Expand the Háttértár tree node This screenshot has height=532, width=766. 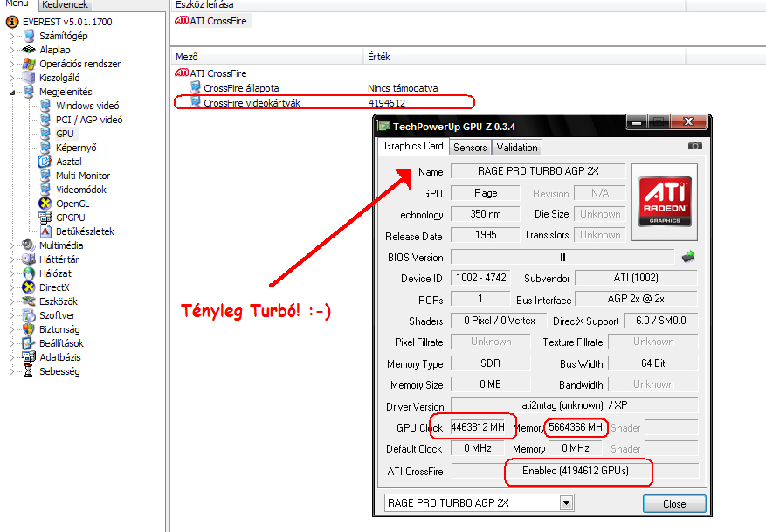tap(11, 259)
